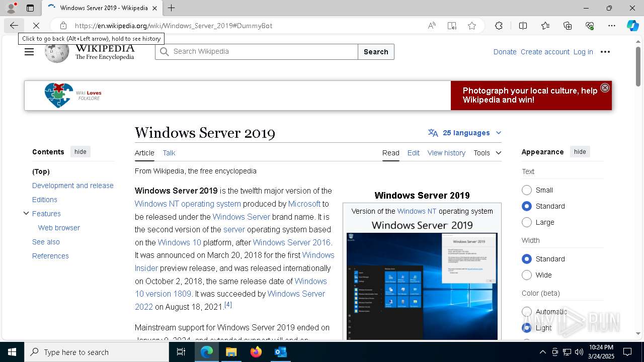
Task: Jump to Web browser subsection
Action: pos(59,228)
